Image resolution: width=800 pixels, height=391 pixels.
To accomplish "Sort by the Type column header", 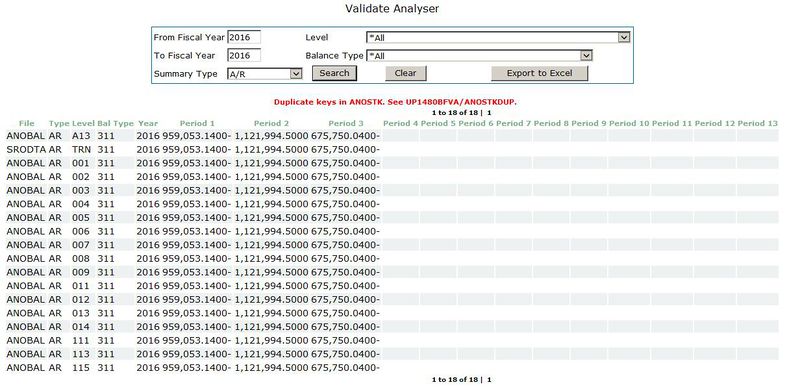I will [x=59, y=123].
